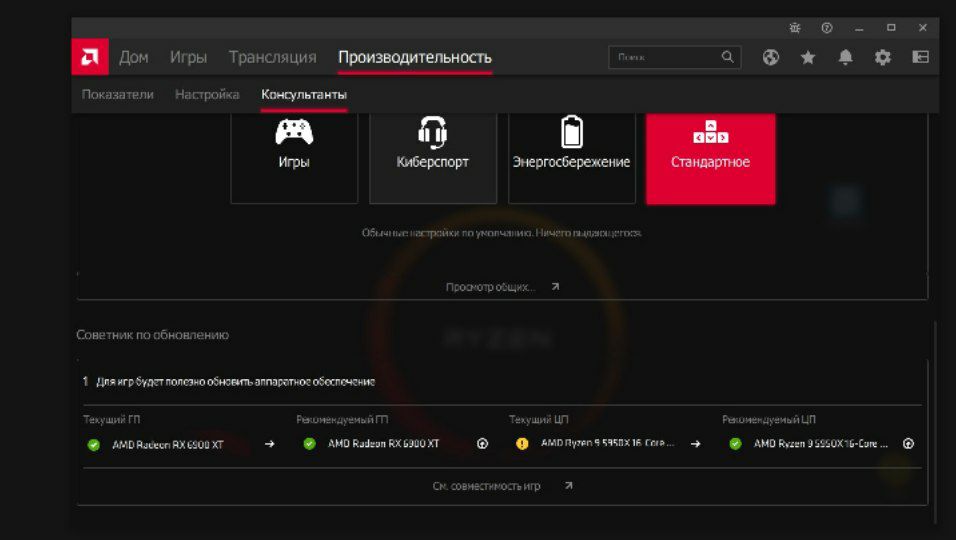Open the help question mark icon
956x540 pixels.
click(x=827, y=27)
